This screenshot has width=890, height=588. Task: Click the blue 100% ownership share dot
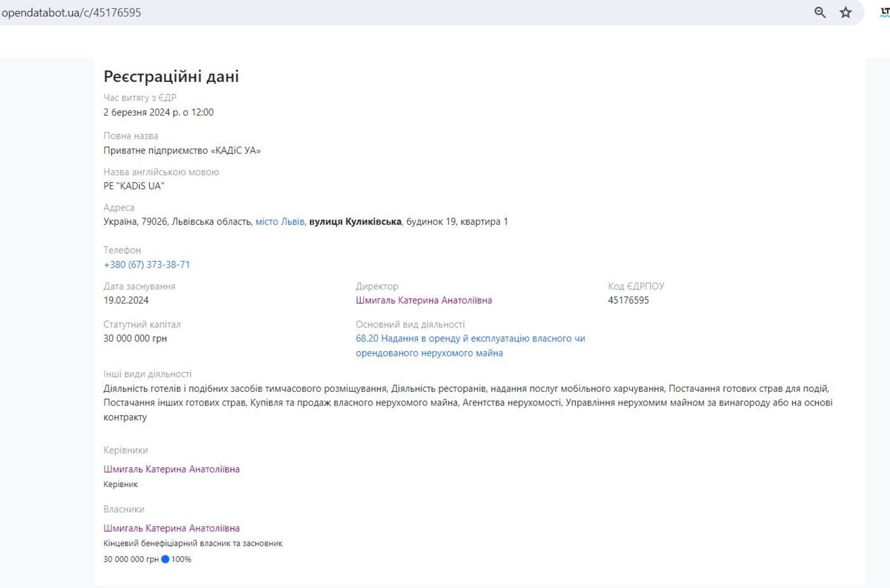pyautogui.click(x=165, y=559)
